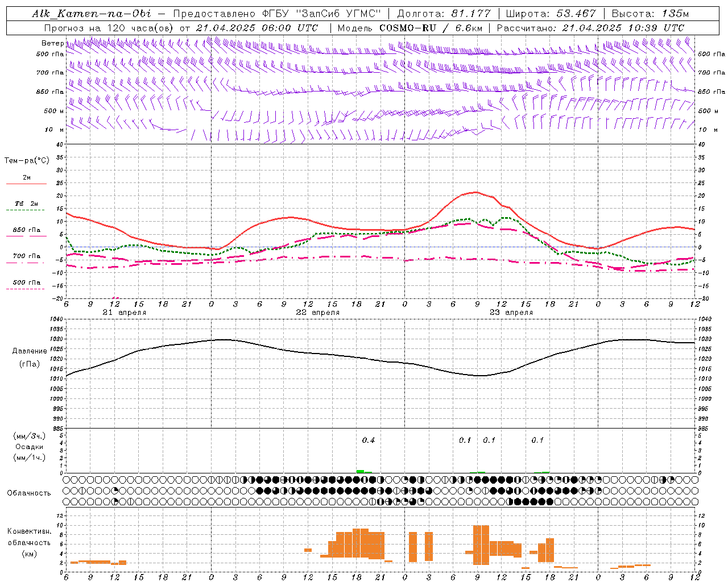This screenshot has height=582, width=728.
Task: Click the 'Конвективн.' convective cloud label
Action: [29, 531]
